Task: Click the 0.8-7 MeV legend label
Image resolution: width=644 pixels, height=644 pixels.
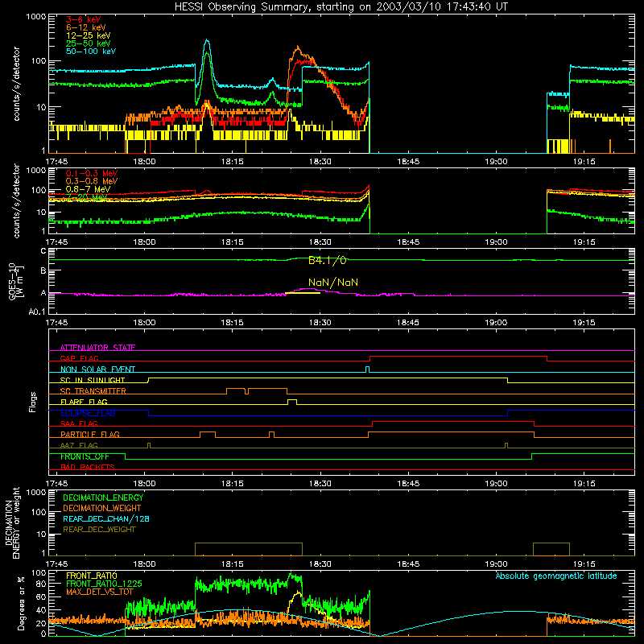Action: pos(88,189)
